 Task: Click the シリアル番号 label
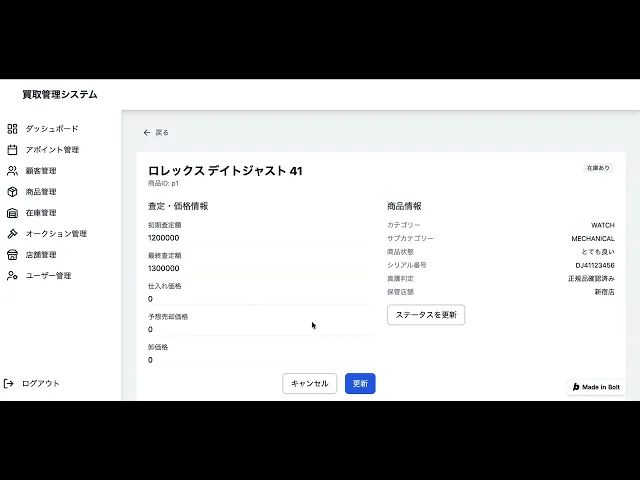(x=407, y=265)
